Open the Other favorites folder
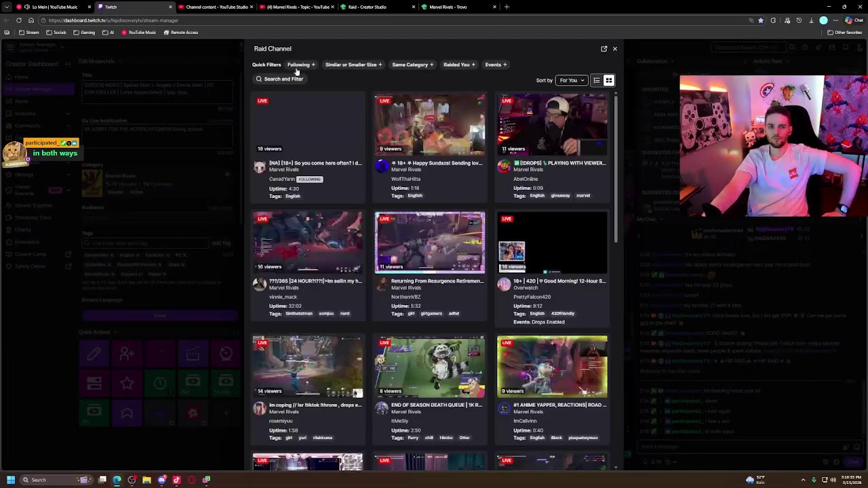 (844, 33)
